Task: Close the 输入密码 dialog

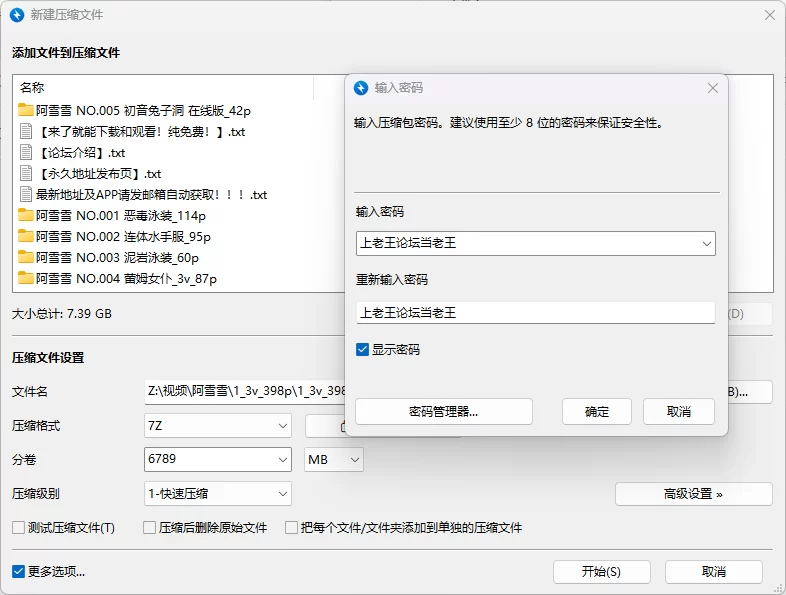Action: point(713,88)
